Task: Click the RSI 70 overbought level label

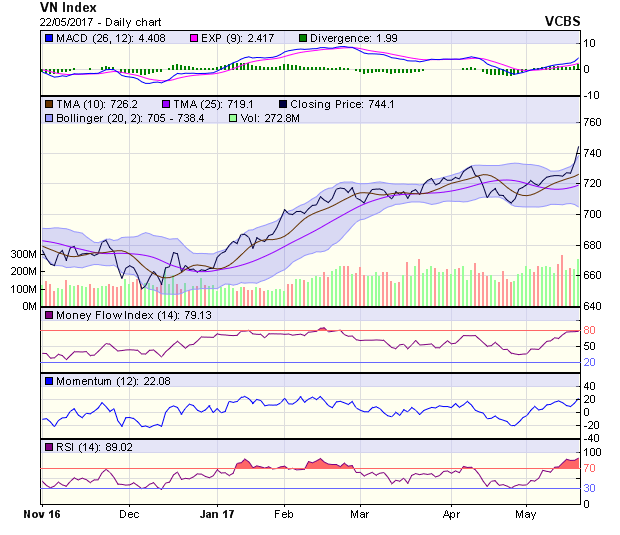Action: click(589, 467)
